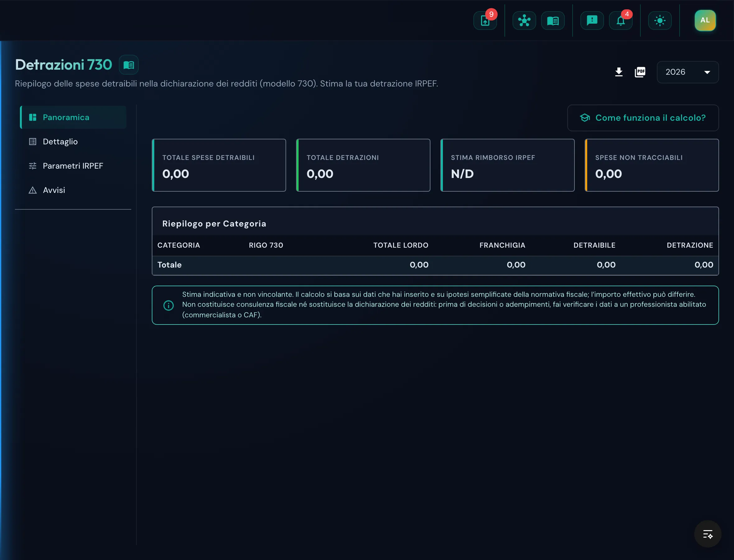Screen dimensions: 734x560
Task: Click the FRANCHIGIA column header
Action: click(x=502, y=245)
